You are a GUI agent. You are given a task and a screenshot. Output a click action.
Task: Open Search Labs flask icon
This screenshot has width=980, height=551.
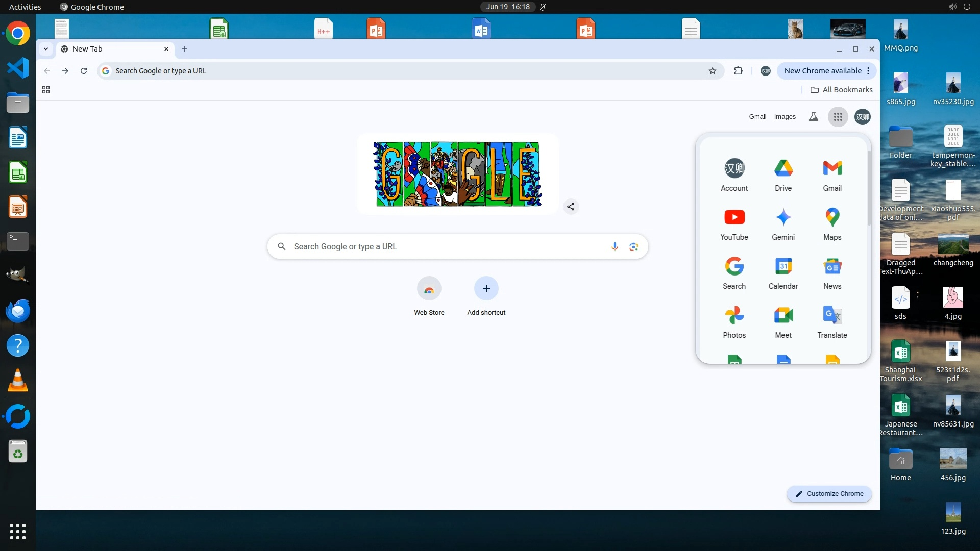pyautogui.click(x=814, y=117)
